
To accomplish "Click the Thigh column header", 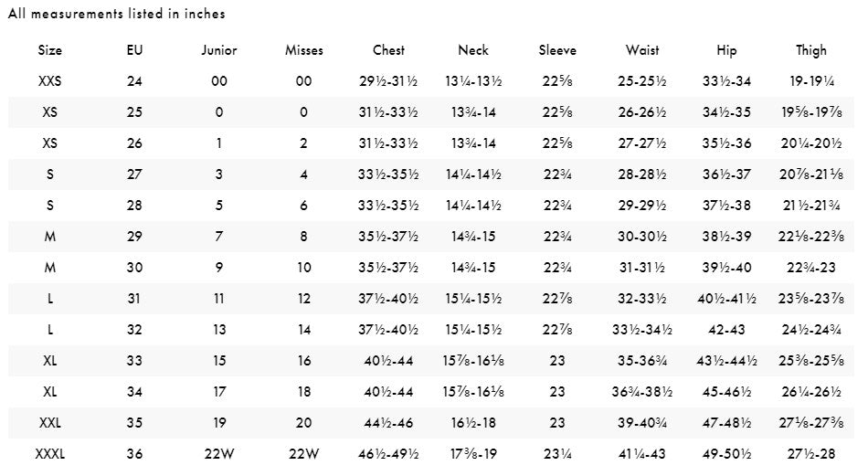I will tap(811, 51).
